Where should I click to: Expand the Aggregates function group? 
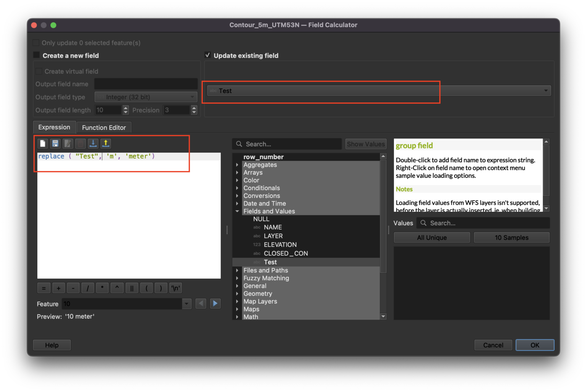pyautogui.click(x=237, y=165)
